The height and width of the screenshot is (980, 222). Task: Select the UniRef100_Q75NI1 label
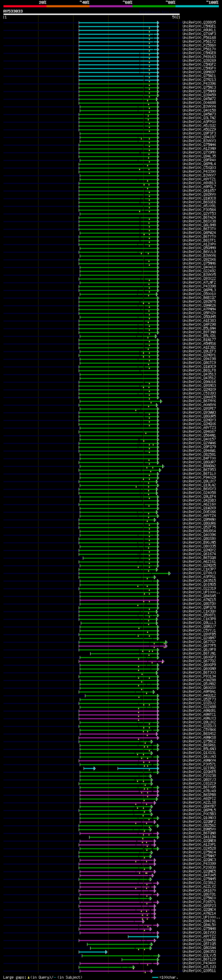pyautogui.click(x=199, y=76)
